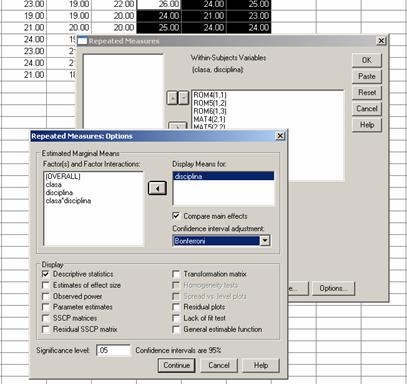Screen dimensions: 407x384
Task: Click the Significance level input field
Action: point(113,350)
